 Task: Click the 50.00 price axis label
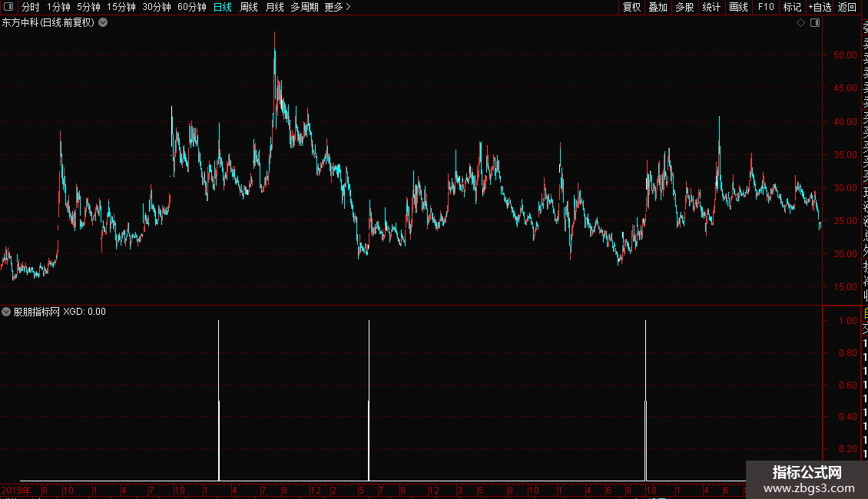pos(845,55)
